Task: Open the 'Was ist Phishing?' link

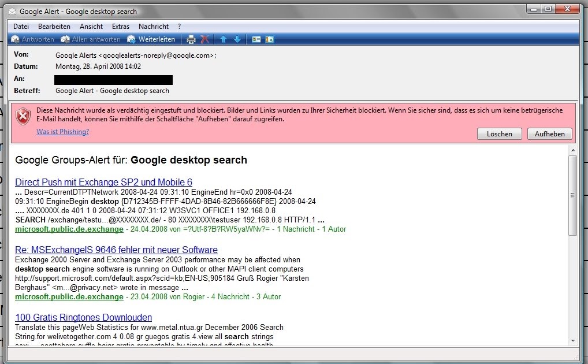Action: click(62, 132)
